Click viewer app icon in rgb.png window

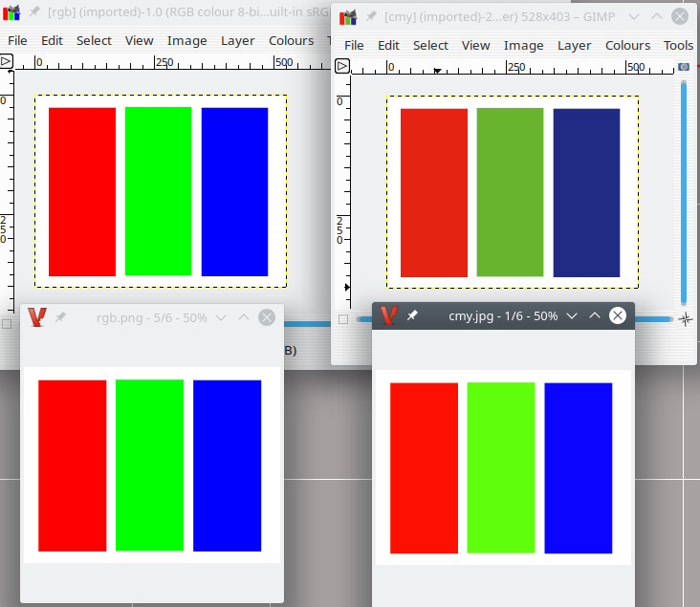pyautogui.click(x=37, y=317)
